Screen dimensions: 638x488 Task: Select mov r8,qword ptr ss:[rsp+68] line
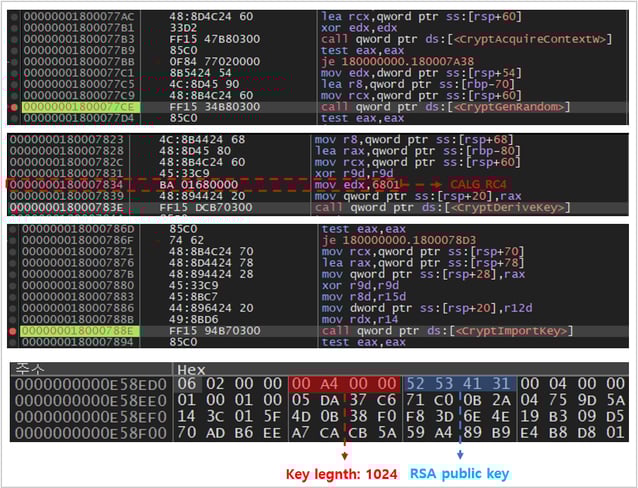[x=414, y=140]
